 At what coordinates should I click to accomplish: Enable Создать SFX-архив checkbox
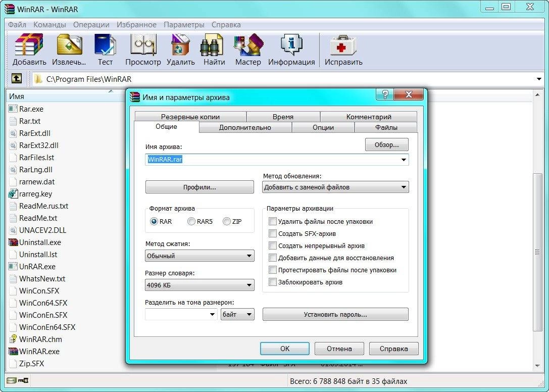272,233
